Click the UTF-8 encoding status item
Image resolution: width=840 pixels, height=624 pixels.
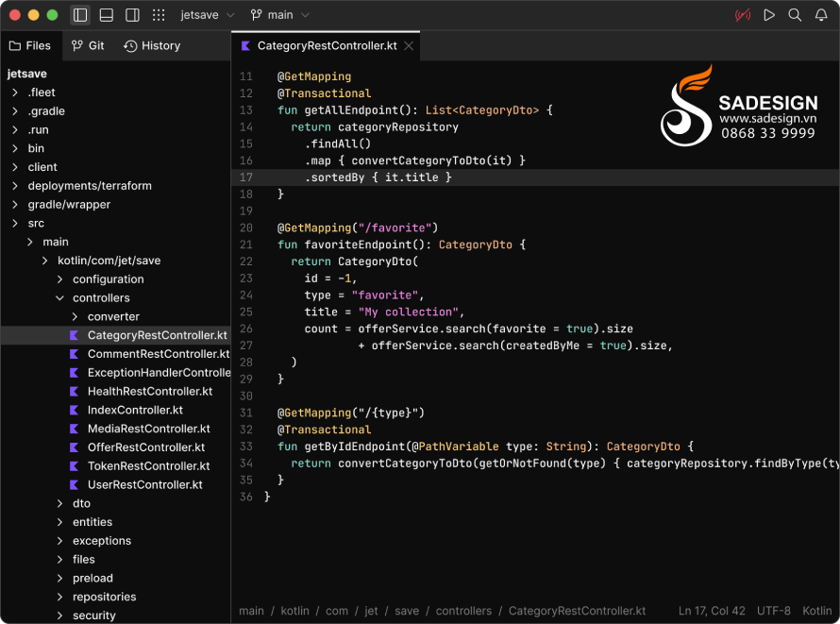point(774,611)
